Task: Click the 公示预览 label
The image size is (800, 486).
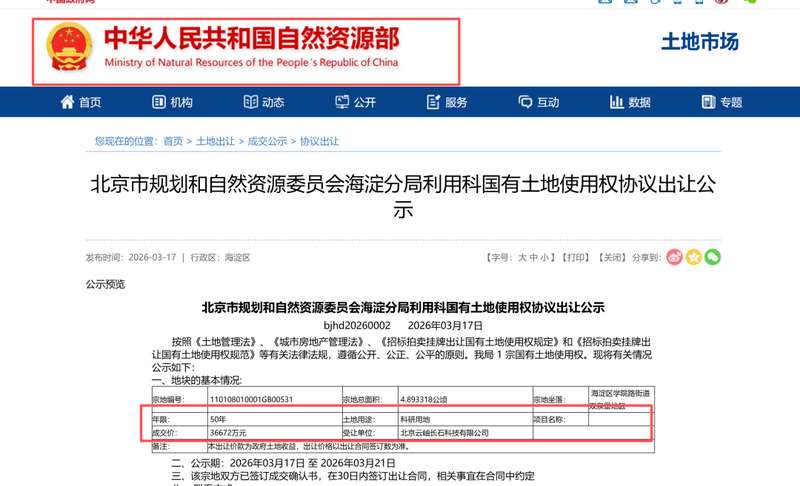Action: click(x=105, y=284)
